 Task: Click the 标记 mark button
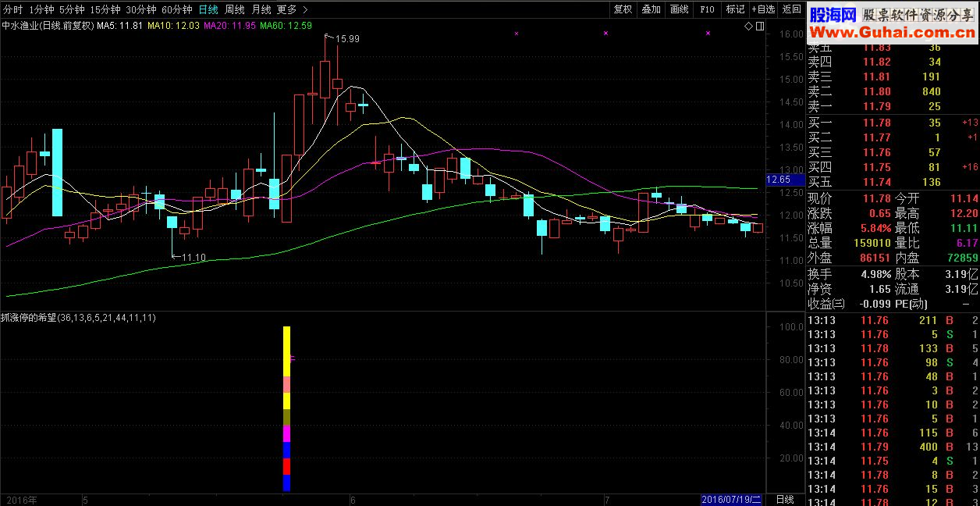[735, 9]
